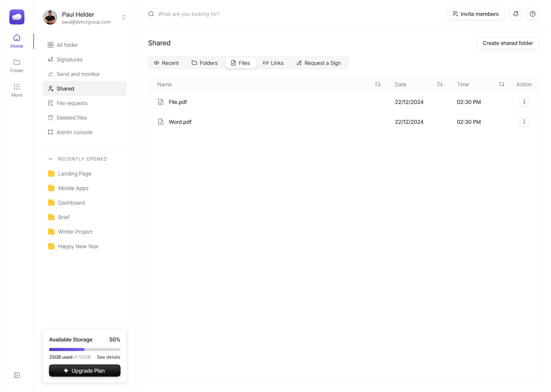Go to Signatures
551x392 pixels.
85,59
